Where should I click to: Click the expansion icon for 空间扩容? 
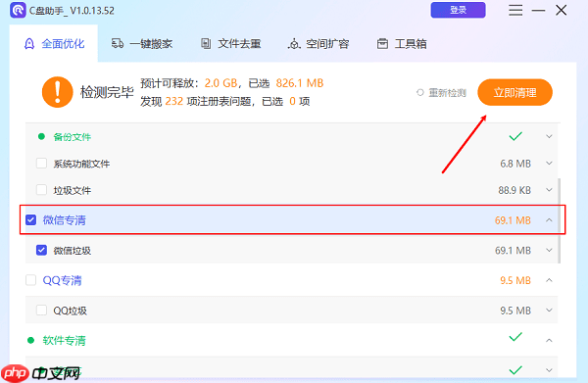tap(294, 44)
